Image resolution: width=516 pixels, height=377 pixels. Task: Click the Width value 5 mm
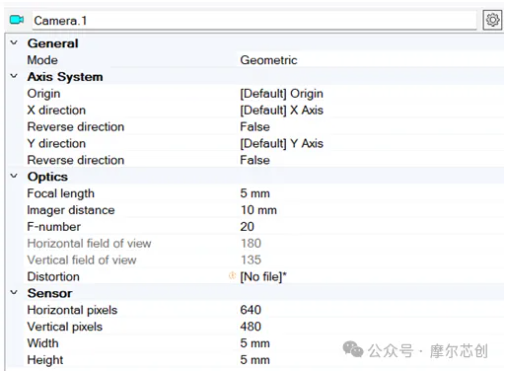click(255, 343)
